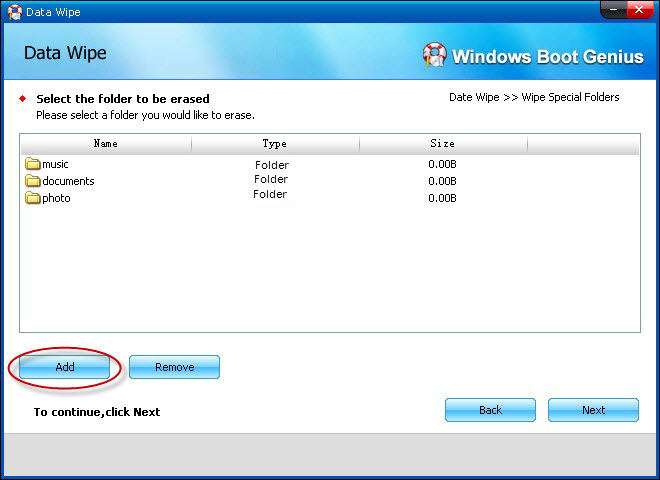
Task: Click the Date Wipe breadcrumb text
Action: coord(474,97)
